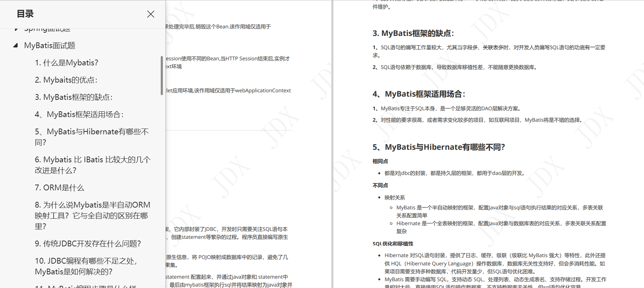Click the outline panel vertical scrollbar thumb
Image resolution: width=644 pixels, height=288 pixels.
(162, 75)
